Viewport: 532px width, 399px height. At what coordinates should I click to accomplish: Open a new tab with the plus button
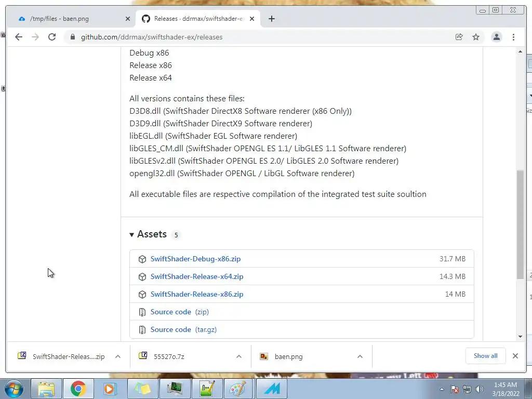271,19
